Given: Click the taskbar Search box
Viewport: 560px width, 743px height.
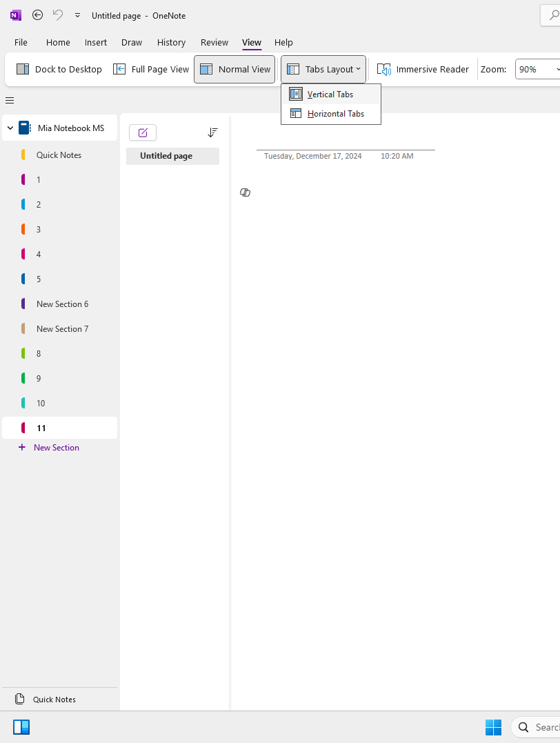Looking at the screenshot, I should point(536,727).
